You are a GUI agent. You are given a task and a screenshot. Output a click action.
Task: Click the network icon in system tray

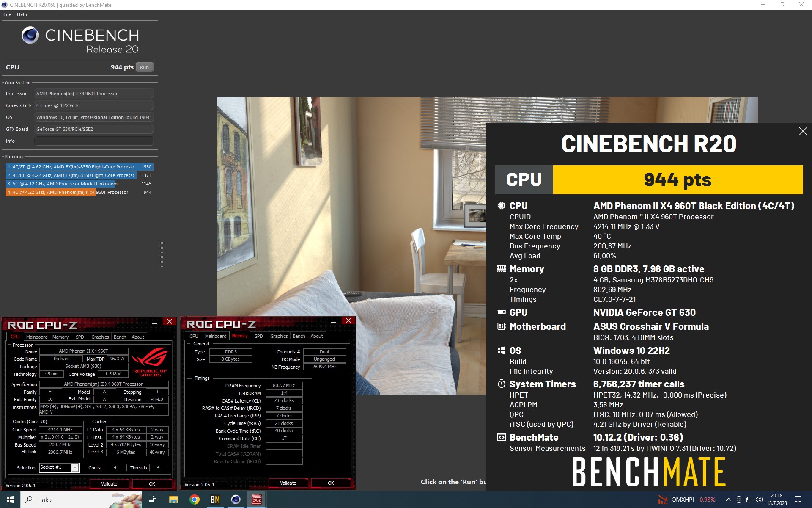tap(749, 500)
